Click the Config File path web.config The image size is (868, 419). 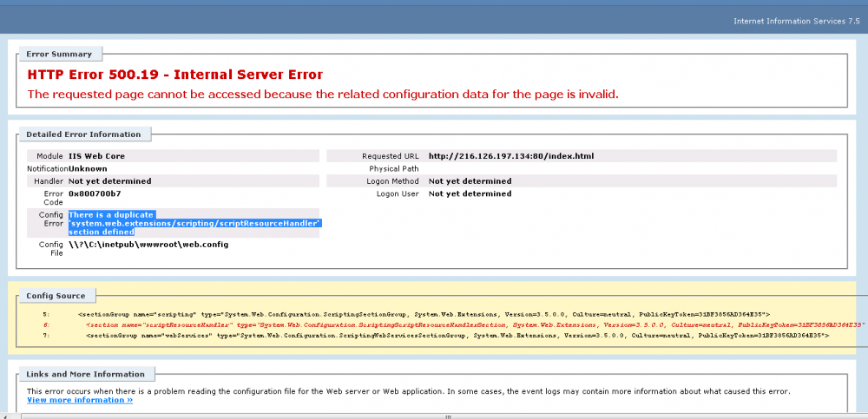tap(148, 245)
